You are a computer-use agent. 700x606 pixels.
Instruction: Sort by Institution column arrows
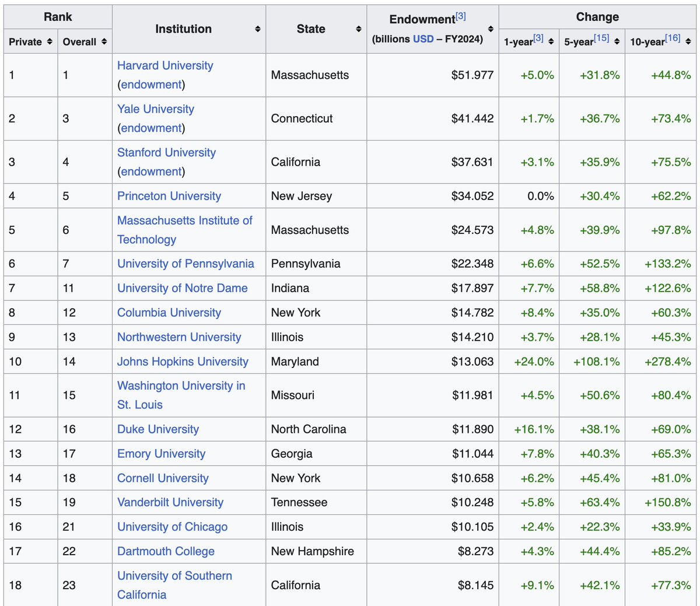[258, 29]
